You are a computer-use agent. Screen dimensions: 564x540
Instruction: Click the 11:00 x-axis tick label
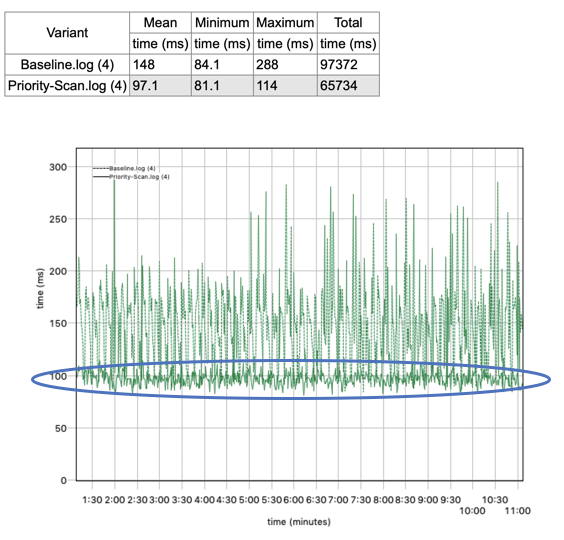pyautogui.click(x=518, y=511)
